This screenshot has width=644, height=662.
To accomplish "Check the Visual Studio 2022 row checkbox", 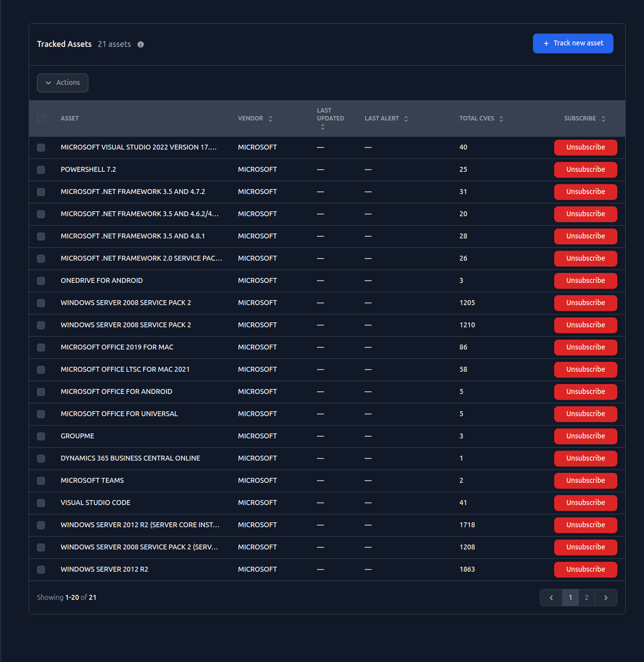I will pyautogui.click(x=41, y=148).
